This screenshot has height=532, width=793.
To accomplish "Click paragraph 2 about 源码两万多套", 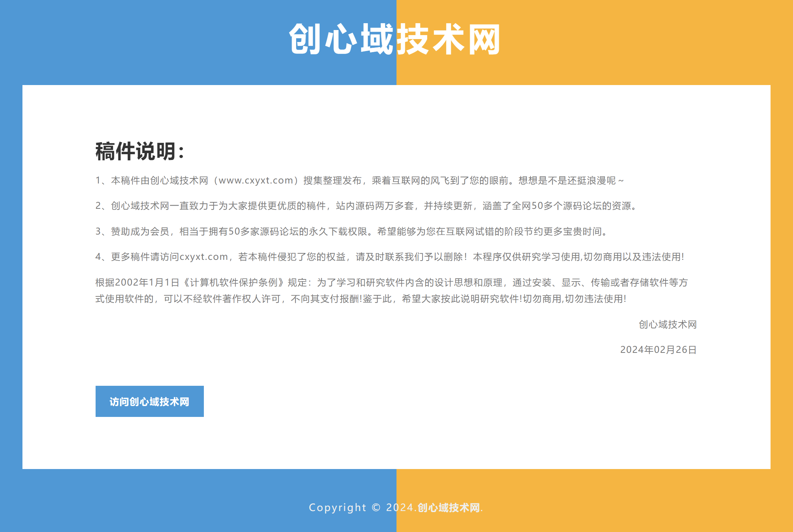I will click(x=367, y=206).
